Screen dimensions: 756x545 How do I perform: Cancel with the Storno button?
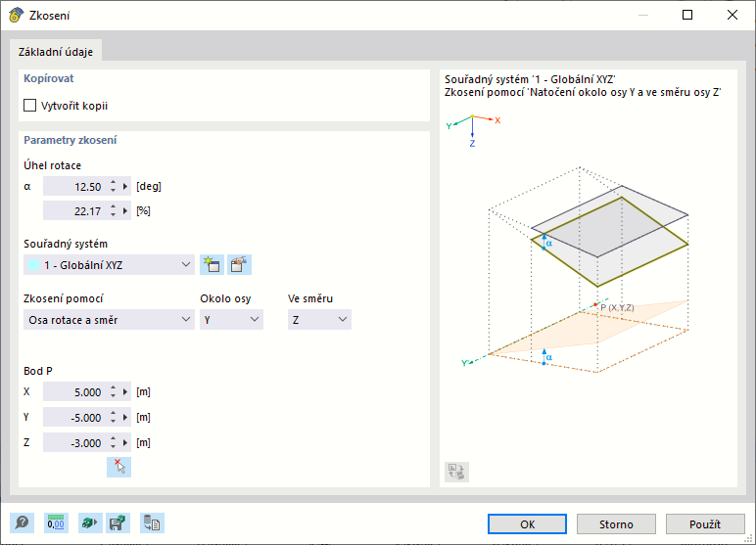(x=616, y=523)
